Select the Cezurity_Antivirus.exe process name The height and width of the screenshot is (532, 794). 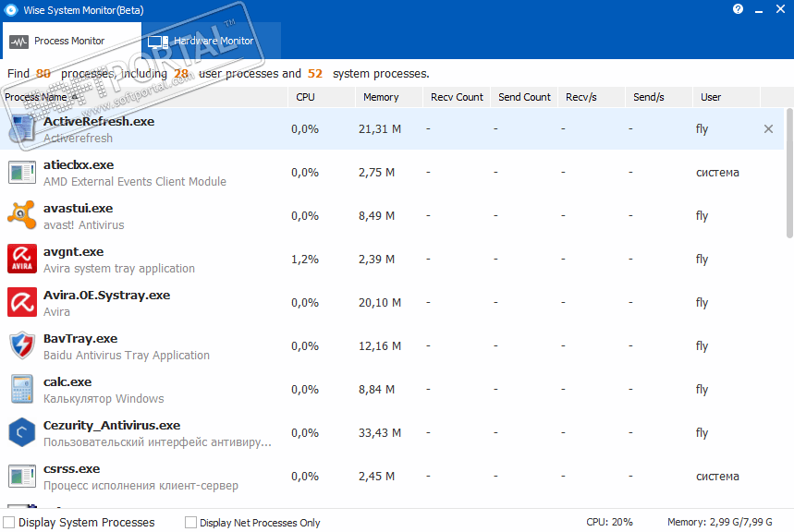[112, 426]
